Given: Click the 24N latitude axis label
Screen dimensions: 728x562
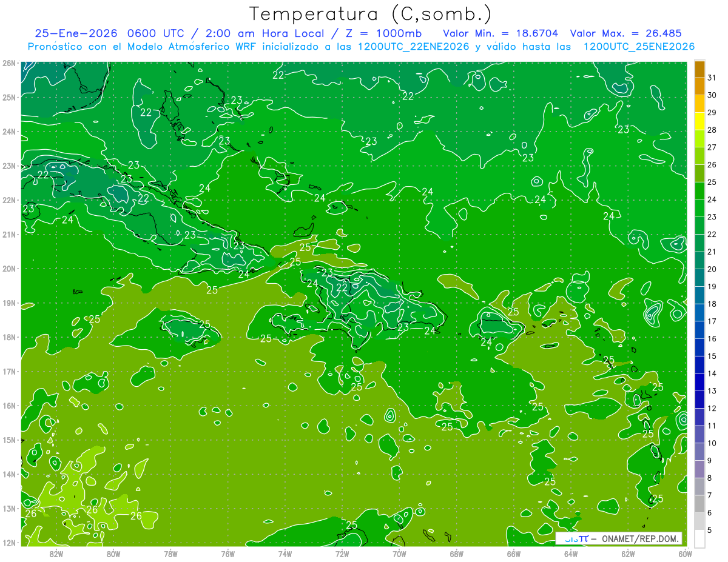Looking at the screenshot, I should coord(9,132).
